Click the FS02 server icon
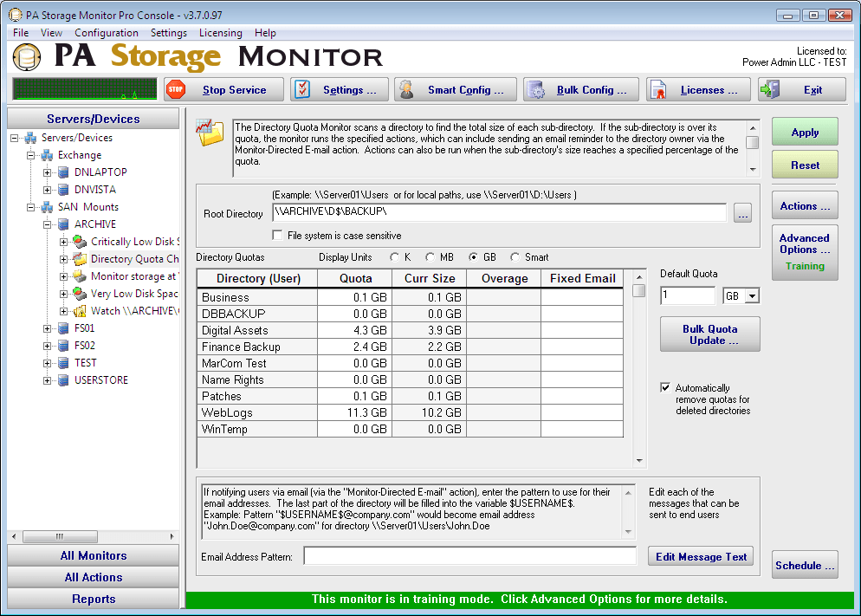The height and width of the screenshot is (616, 861). click(x=64, y=346)
